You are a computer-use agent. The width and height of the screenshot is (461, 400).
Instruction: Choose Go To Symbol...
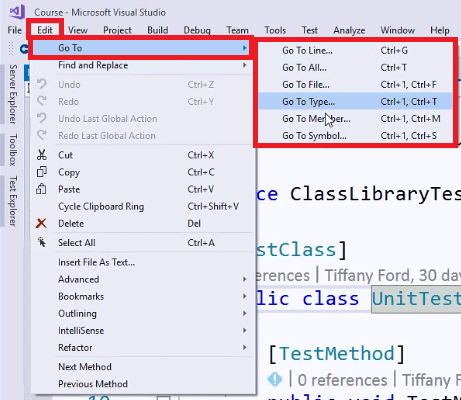[355, 135]
